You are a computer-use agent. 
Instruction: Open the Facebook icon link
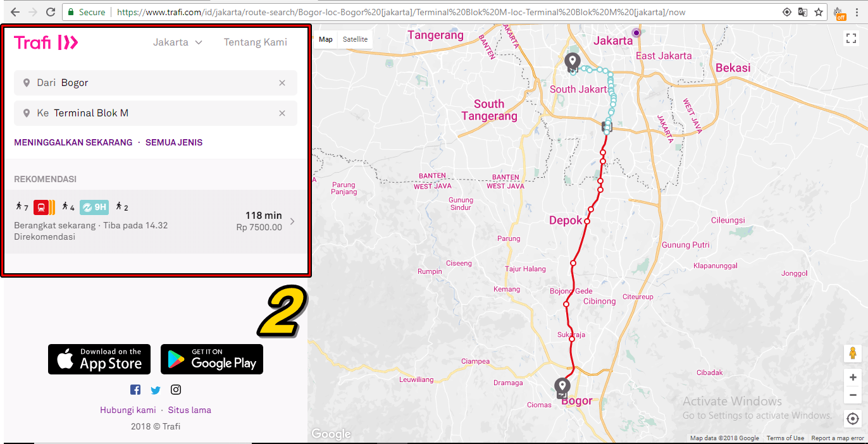tap(135, 390)
